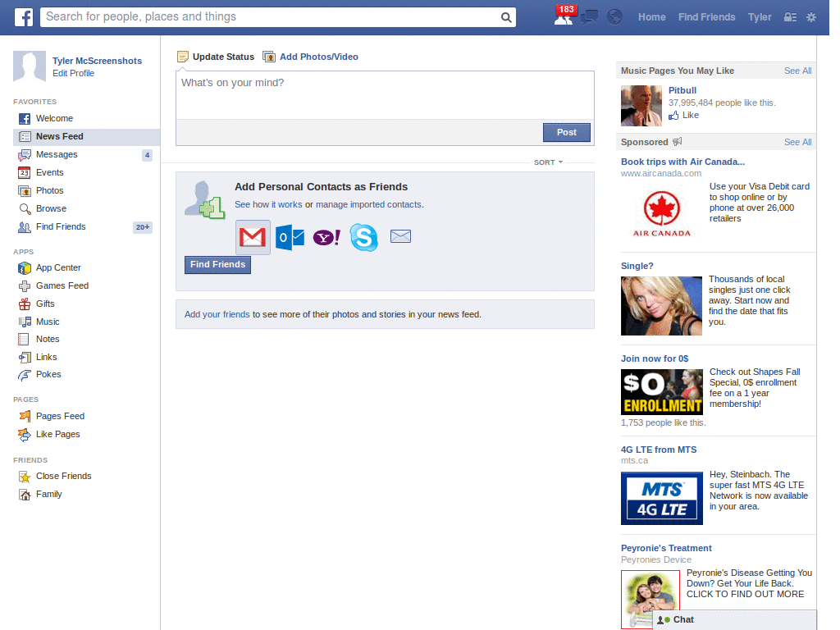Click See All for Sponsored
This screenshot has height=630, width=840.
(797, 142)
